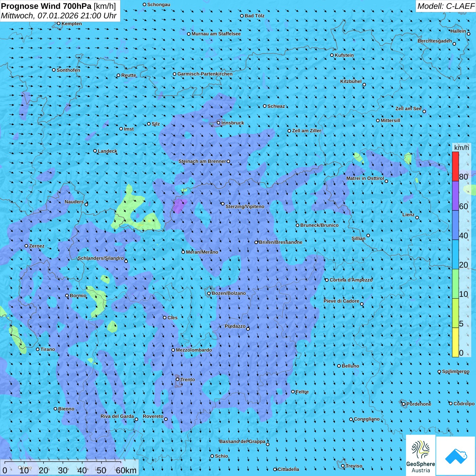Click the 'Mittersill' map label
Screen dimensions: 476x476
pos(390,120)
